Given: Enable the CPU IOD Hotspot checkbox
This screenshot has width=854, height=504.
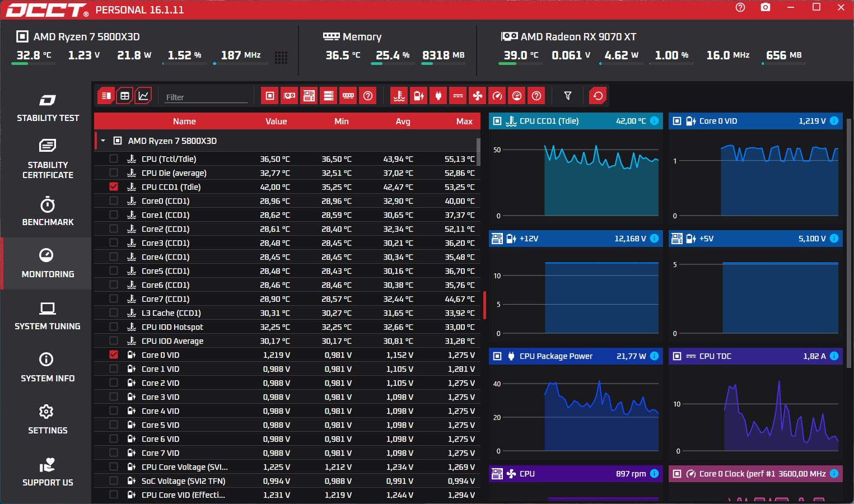Looking at the screenshot, I should tap(114, 326).
